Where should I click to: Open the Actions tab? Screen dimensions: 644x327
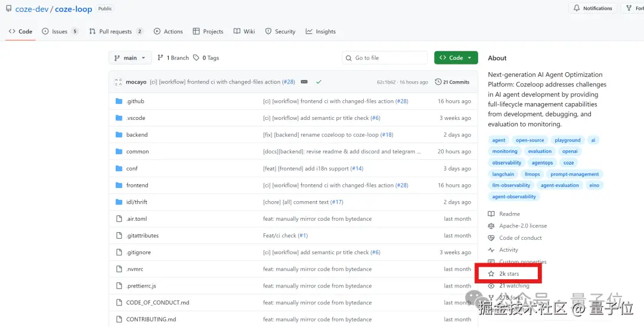point(168,31)
